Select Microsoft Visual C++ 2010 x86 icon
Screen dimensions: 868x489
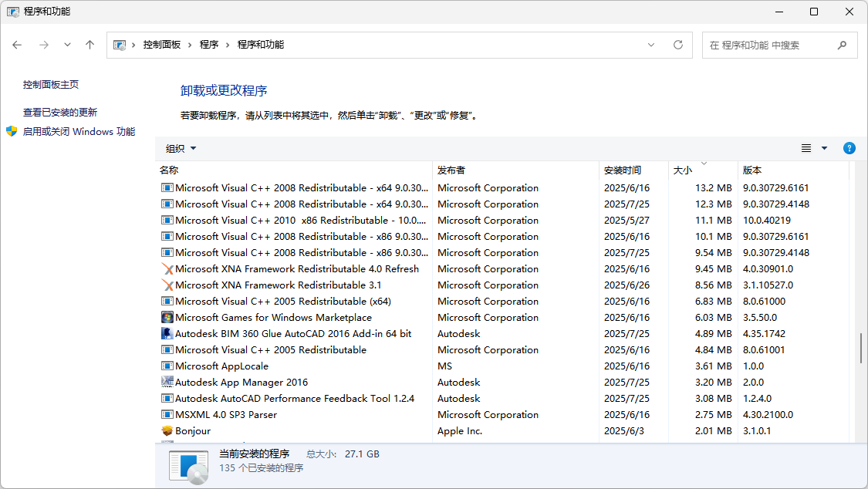coord(167,220)
